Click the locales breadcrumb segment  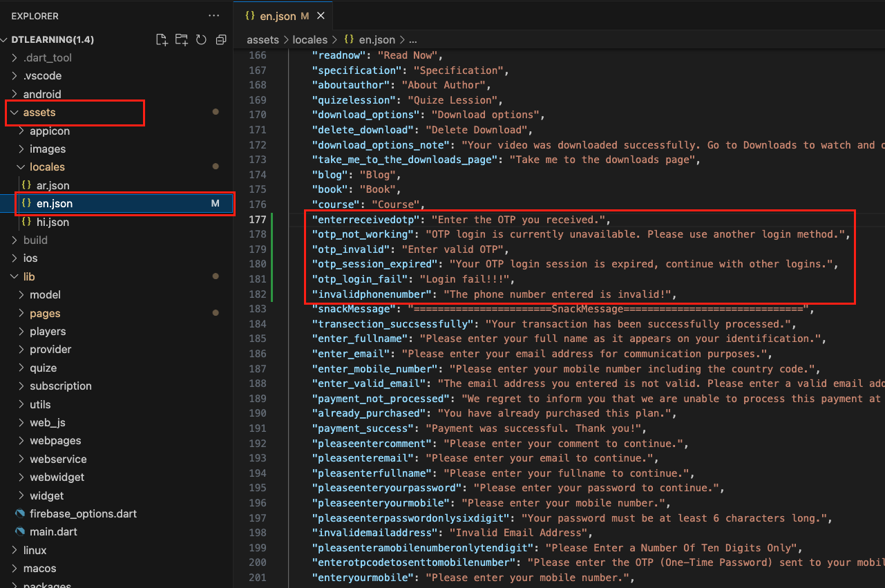(x=310, y=40)
